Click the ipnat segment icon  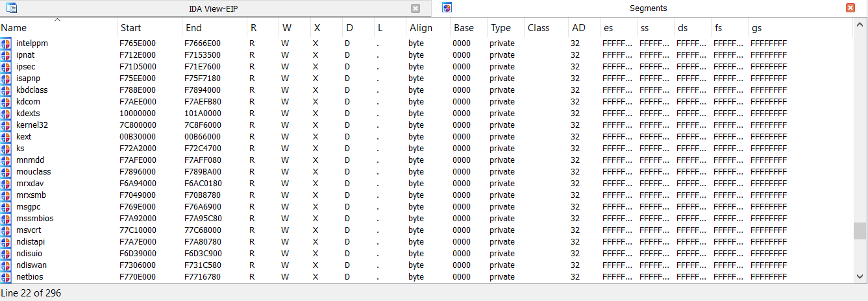pyautogui.click(x=6, y=55)
